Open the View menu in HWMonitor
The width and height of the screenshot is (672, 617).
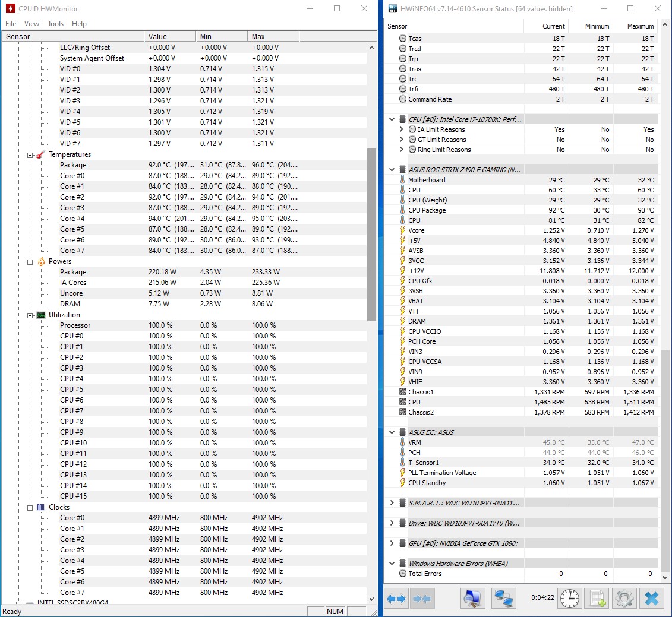31,24
